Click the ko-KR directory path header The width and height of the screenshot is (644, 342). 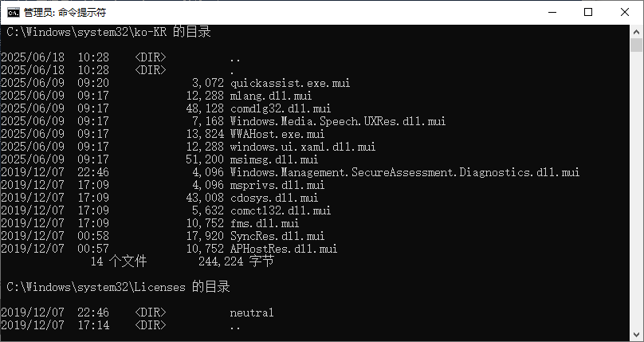108,32
